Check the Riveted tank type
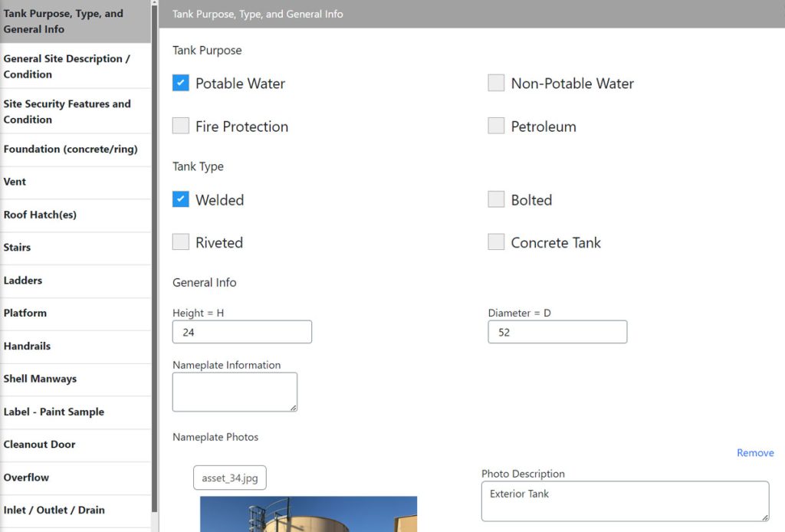Screen dimensions: 785x532 click(181, 242)
